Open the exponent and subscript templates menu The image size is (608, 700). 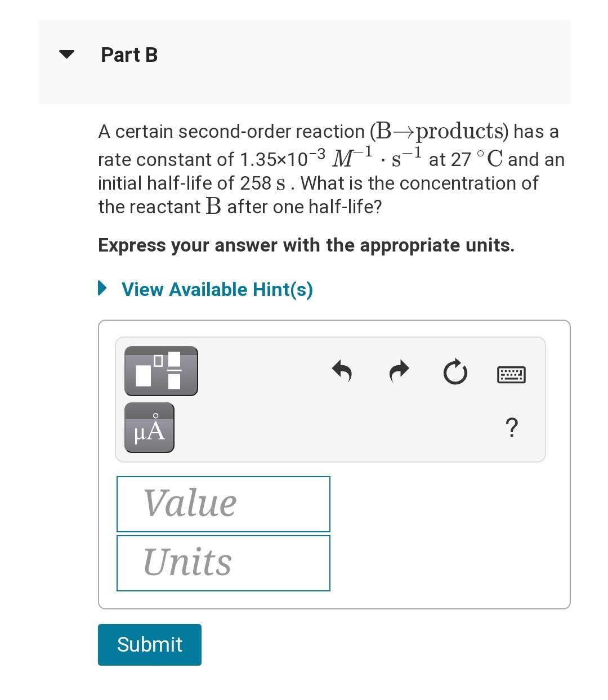click(160, 371)
